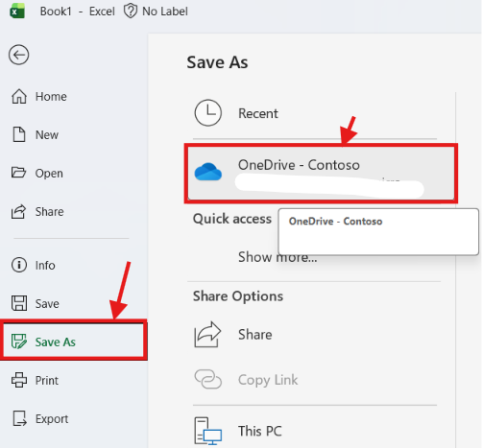Expand Show more... under Quick access
482x448 pixels.
coord(277,257)
